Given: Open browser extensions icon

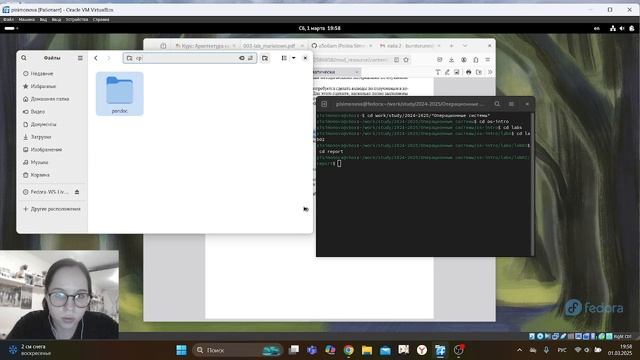Looking at the screenshot, I should (476, 60).
